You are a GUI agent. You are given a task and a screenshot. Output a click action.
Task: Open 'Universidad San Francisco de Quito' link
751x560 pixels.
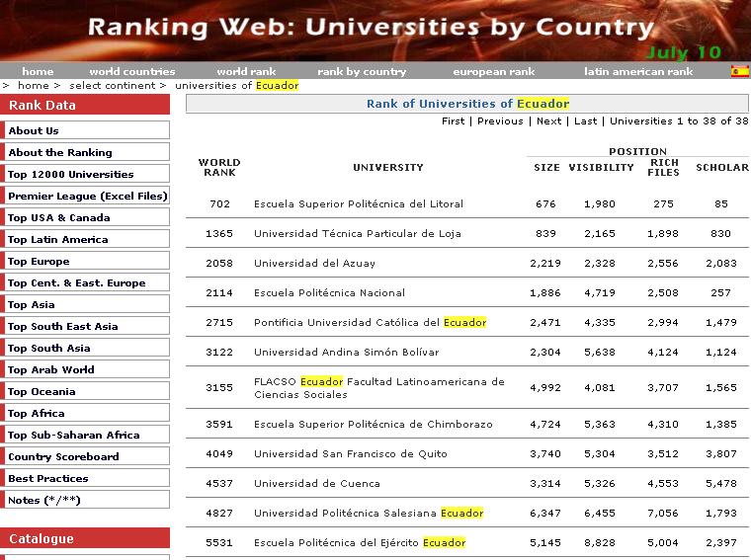pos(350,454)
